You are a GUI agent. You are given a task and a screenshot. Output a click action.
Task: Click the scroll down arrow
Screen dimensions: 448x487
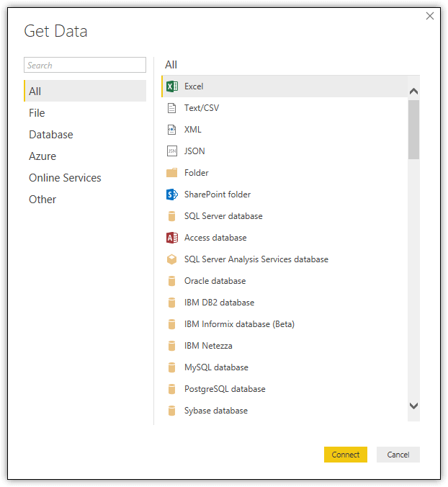[413, 406]
